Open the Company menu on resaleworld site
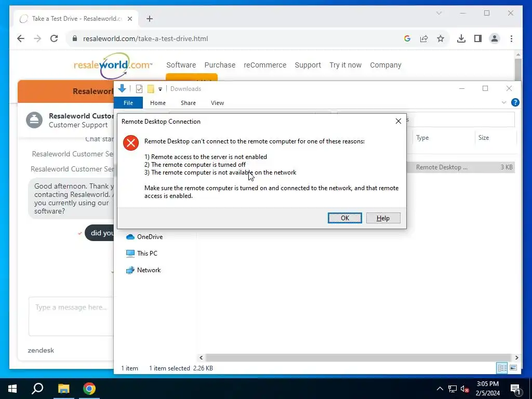This screenshot has width=532, height=399. [x=385, y=65]
